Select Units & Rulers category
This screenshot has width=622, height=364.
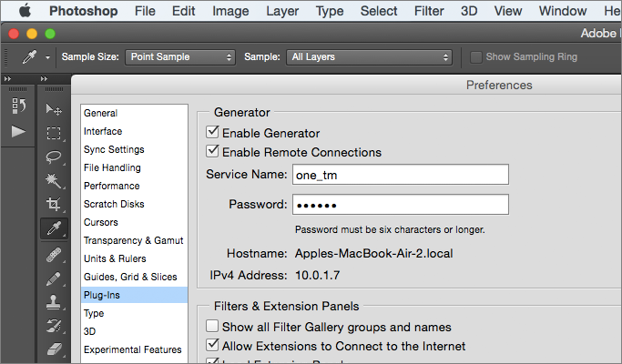coord(134,259)
